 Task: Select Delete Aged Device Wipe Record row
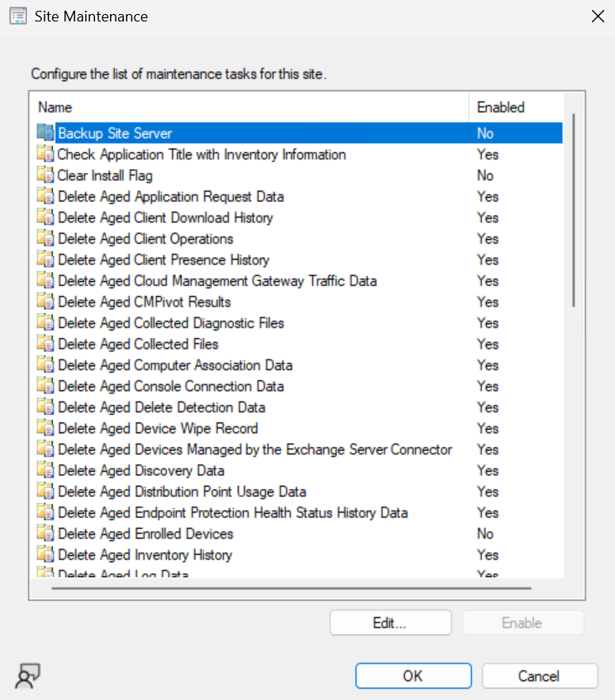[x=158, y=428]
